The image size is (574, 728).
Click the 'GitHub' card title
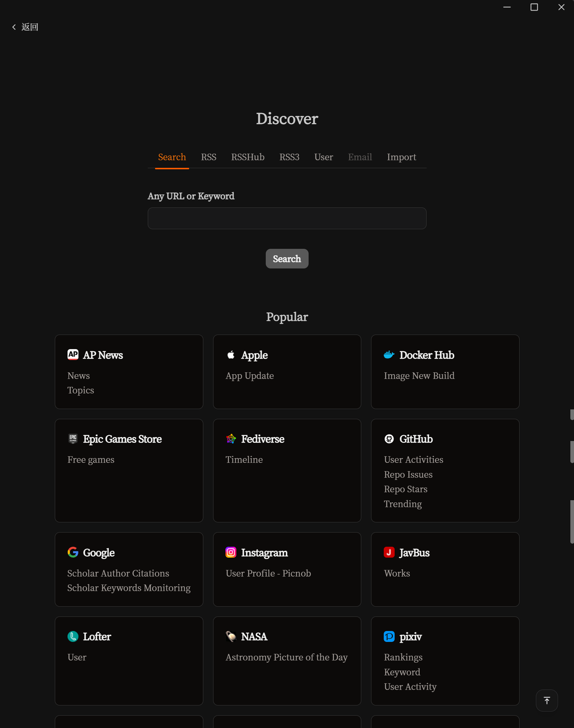(x=416, y=439)
